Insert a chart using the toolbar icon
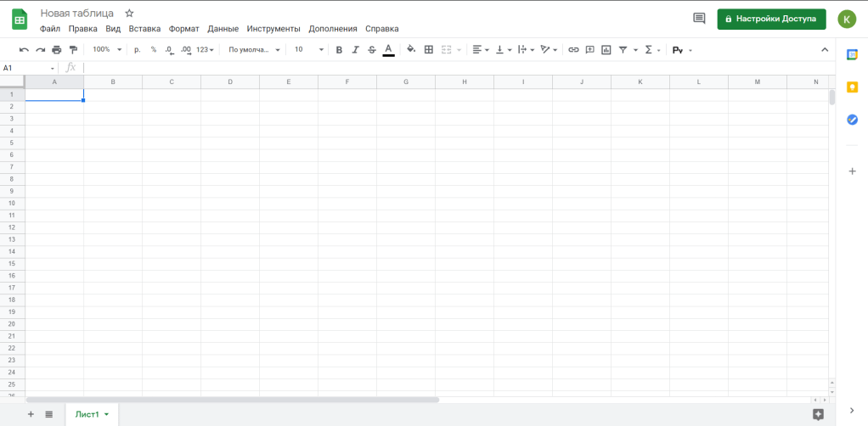 coord(606,50)
